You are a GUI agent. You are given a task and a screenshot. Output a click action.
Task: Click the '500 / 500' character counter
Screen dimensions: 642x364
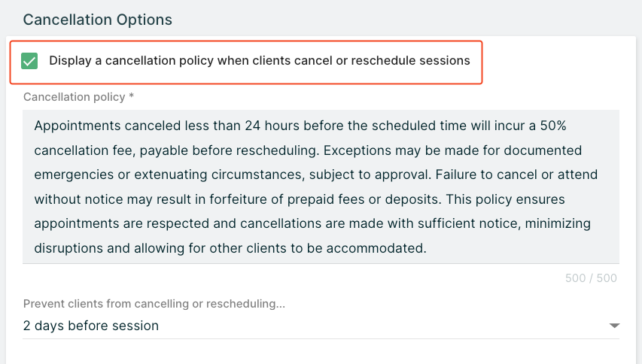[x=591, y=278]
